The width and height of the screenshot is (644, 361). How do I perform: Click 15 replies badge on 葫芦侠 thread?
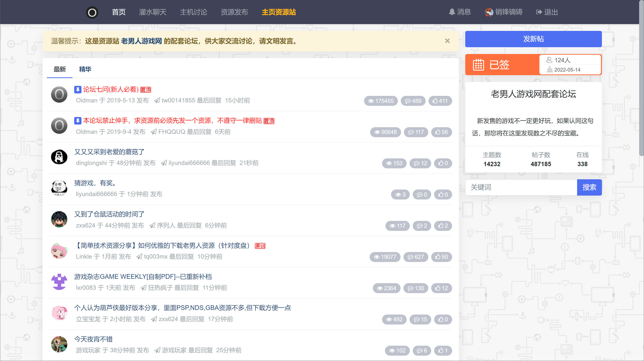(x=420, y=319)
